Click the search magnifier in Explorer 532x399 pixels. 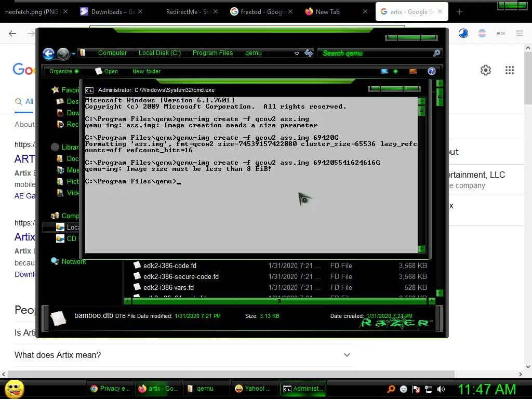[x=436, y=53]
